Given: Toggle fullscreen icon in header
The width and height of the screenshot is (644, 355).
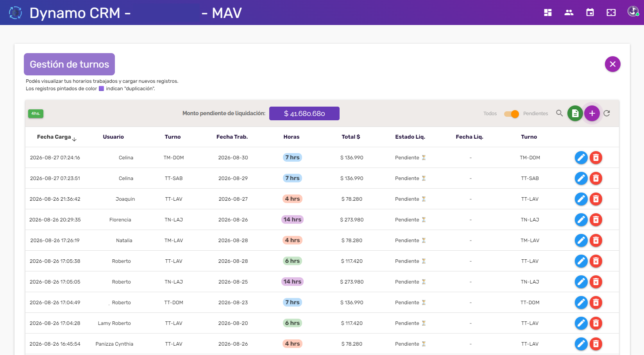Looking at the screenshot, I should click(x=611, y=12).
